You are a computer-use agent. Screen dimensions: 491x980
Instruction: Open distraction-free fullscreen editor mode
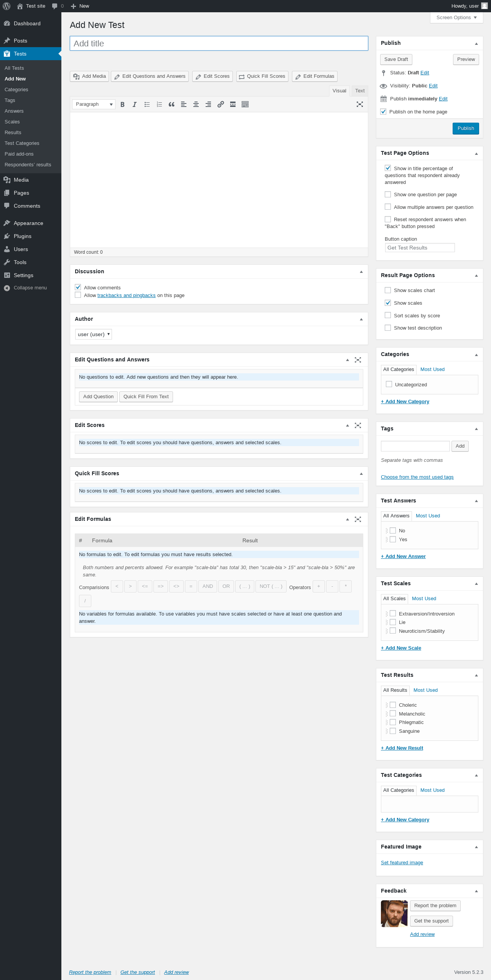[x=360, y=104]
